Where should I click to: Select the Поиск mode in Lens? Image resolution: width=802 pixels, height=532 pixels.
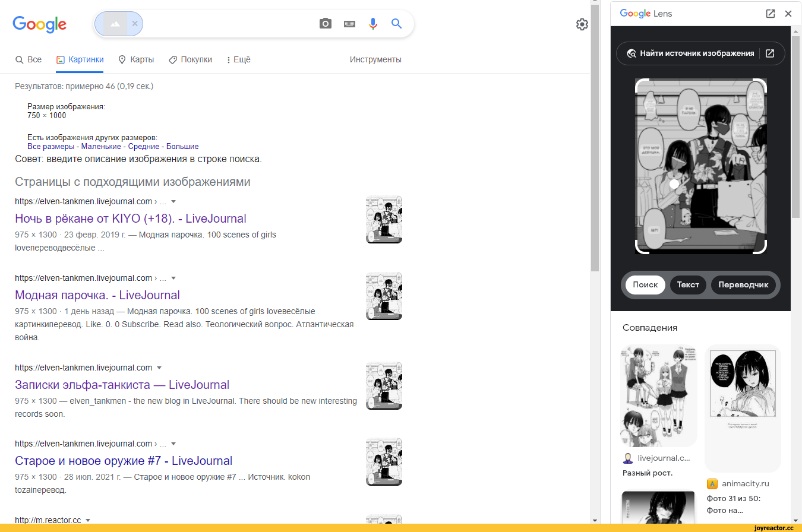click(x=645, y=284)
